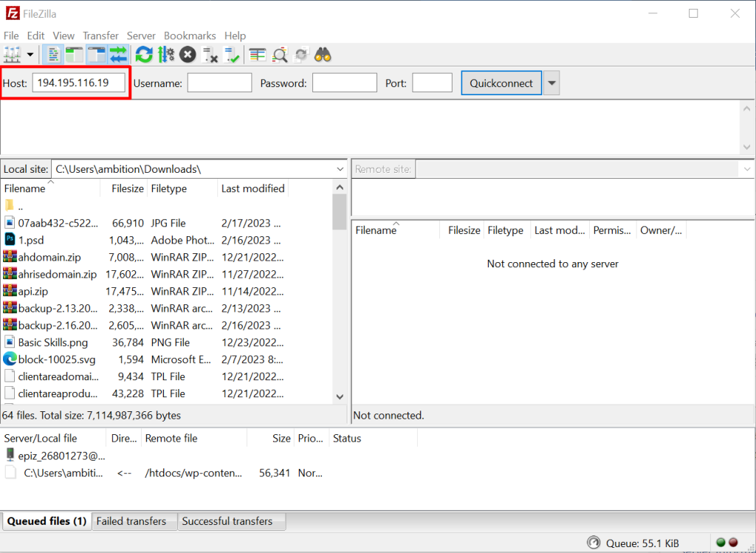Open Site Manager dropdown arrow
This screenshot has height=553, width=756.
30,55
